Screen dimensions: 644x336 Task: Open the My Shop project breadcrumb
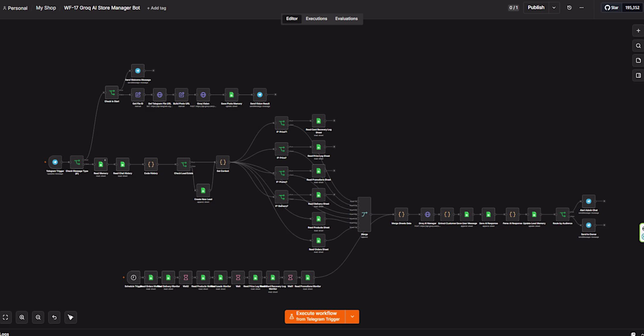pos(46,8)
